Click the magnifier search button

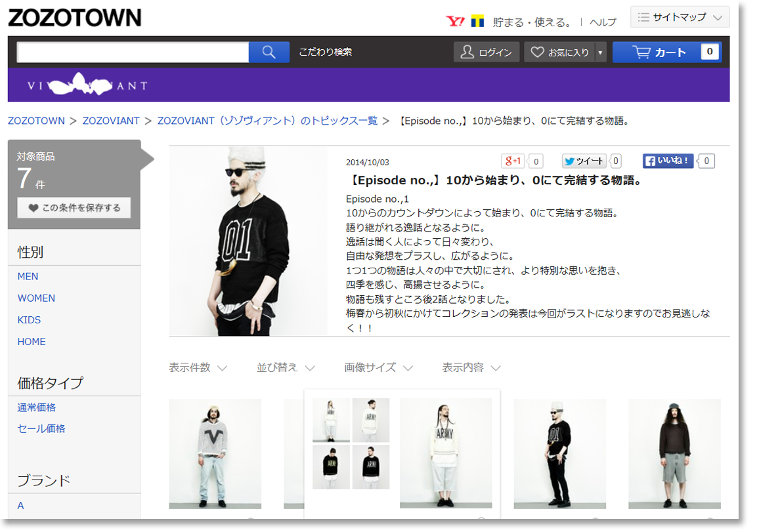(269, 52)
